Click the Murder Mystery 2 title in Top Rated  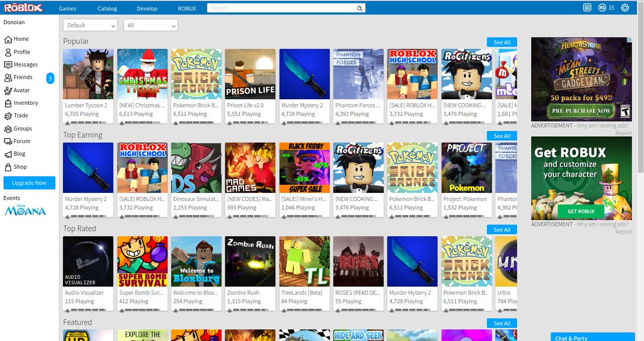[410, 293]
